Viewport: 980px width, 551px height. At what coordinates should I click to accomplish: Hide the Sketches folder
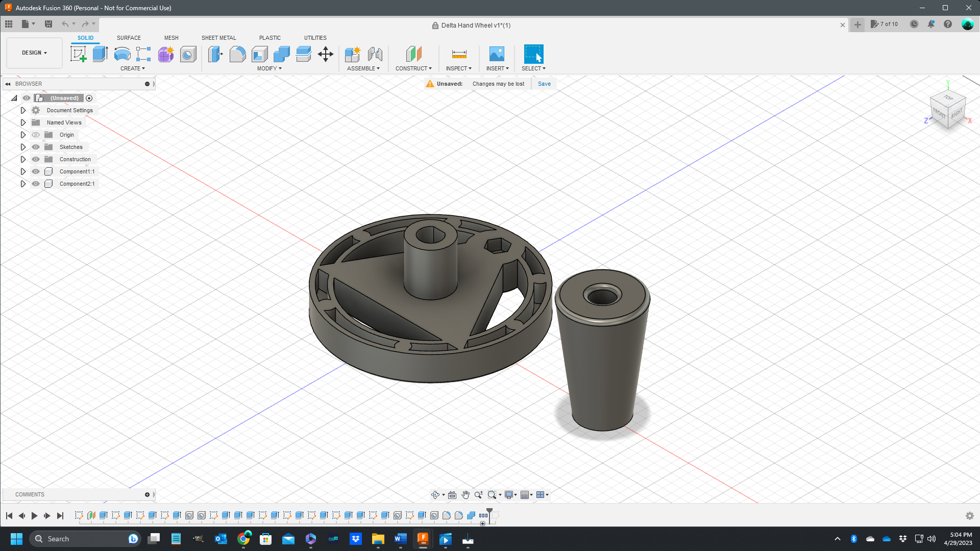(x=36, y=147)
